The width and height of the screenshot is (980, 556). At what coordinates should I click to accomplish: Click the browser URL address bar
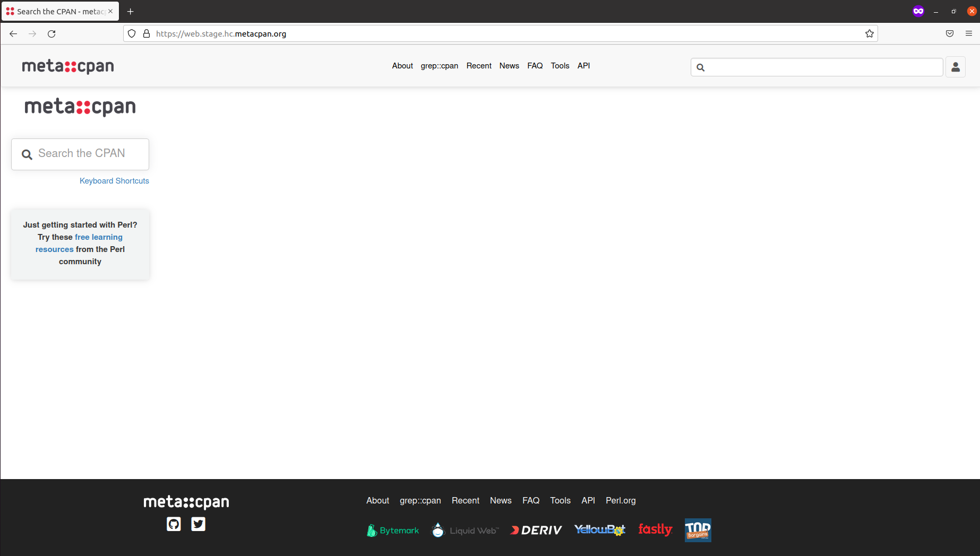point(500,33)
